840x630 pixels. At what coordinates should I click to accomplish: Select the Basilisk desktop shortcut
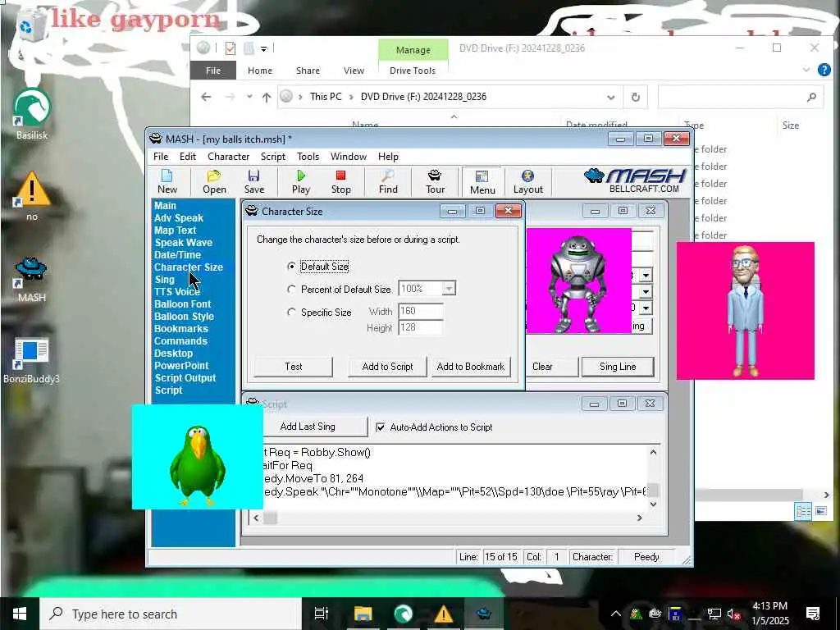[x=32, y=115]
